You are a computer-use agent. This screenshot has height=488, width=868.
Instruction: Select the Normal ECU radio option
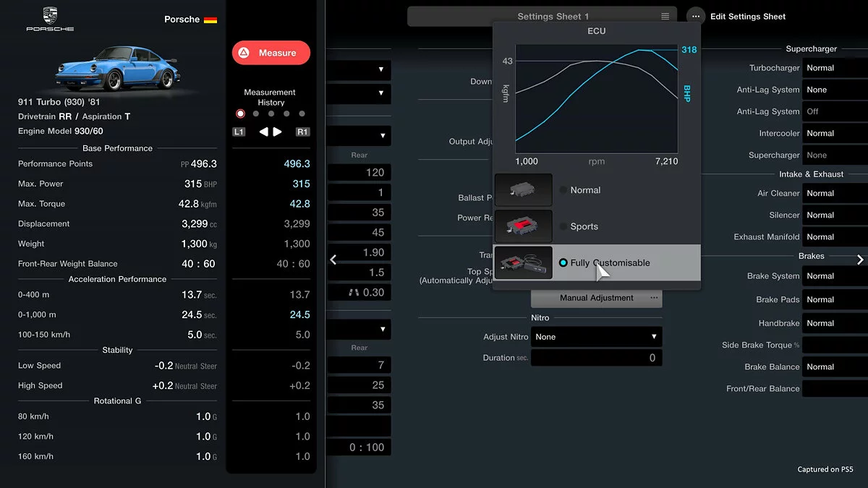pos(563,190)
